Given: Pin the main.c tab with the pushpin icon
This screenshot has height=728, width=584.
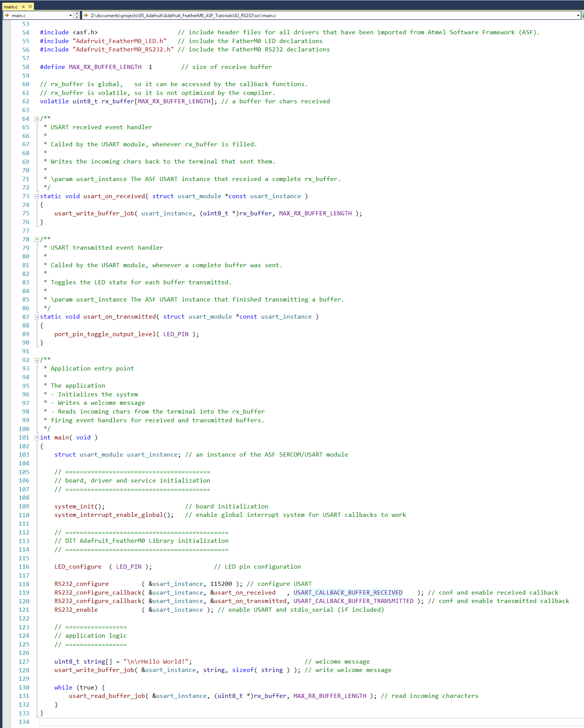Looking at the screenshot, I should pyautogui.click(x=23, y=6).
